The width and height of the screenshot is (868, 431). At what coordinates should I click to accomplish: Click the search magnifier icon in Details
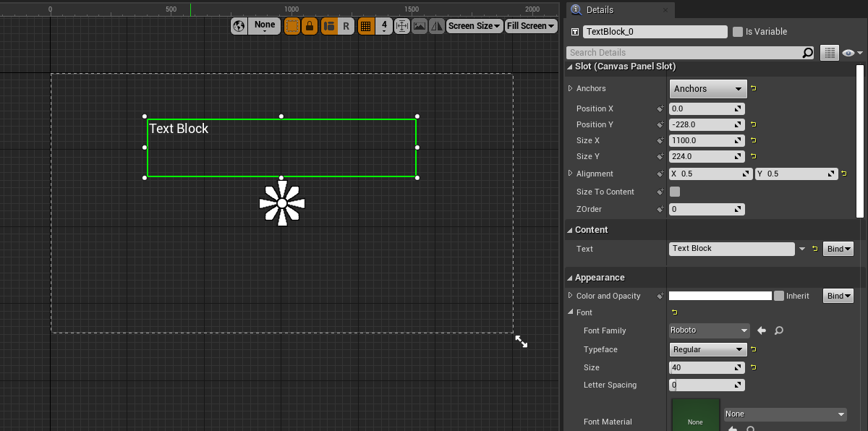pyautogui.click(x=808, y=53)
